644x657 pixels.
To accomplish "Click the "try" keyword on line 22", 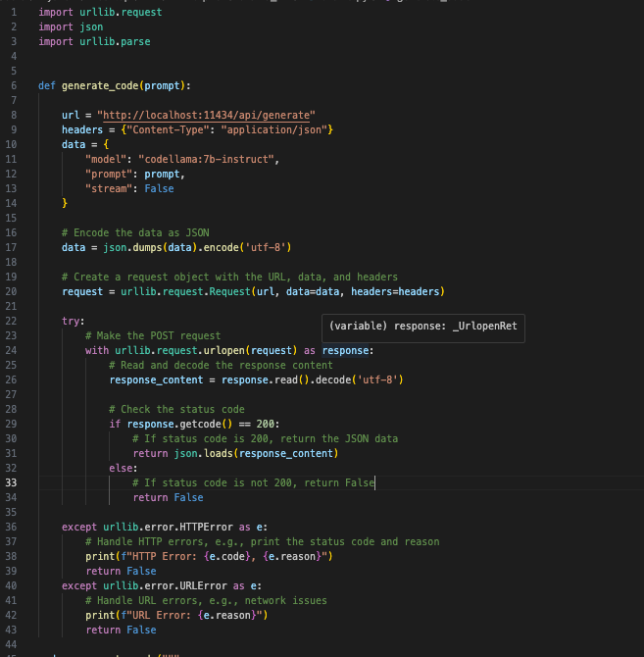I will (x=71, y=321).
